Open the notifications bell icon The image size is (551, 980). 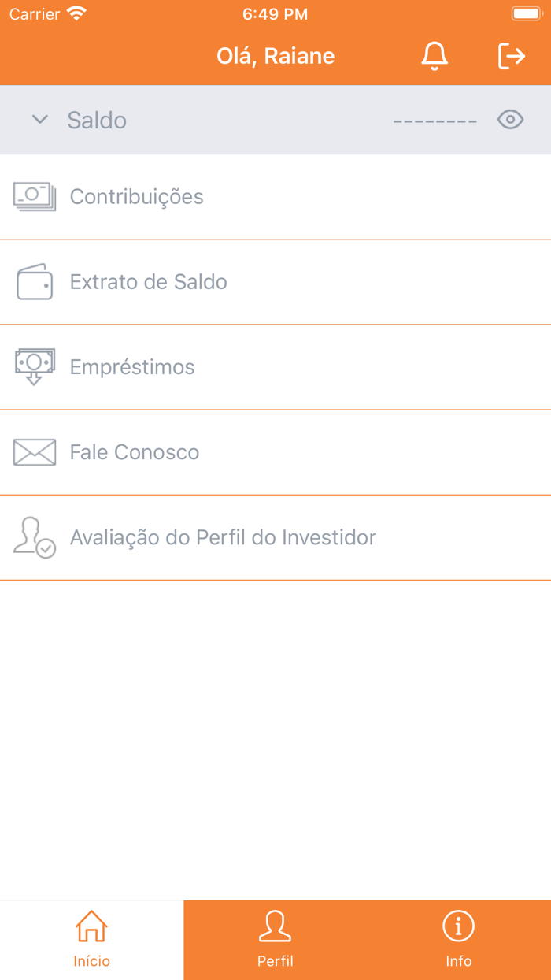click(x=434, y=56)
